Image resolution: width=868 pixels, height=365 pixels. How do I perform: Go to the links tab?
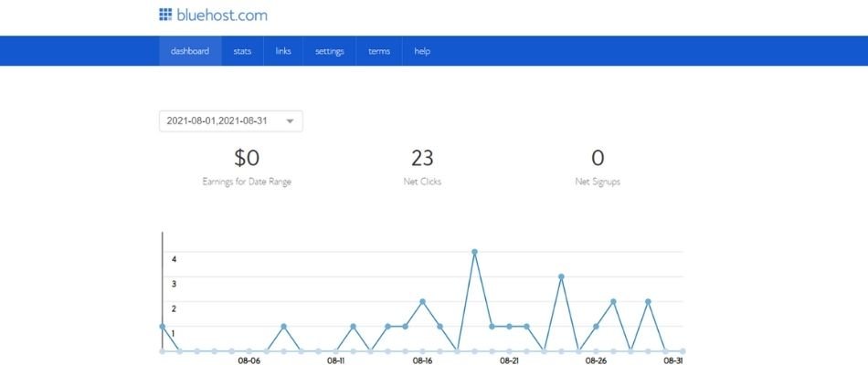pos(283,51)
